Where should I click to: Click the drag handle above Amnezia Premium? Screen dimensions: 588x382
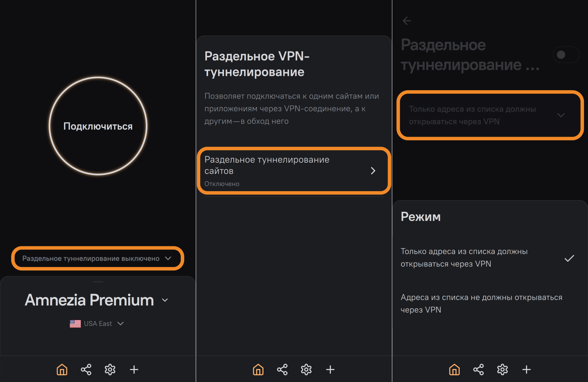pos(98,282)
